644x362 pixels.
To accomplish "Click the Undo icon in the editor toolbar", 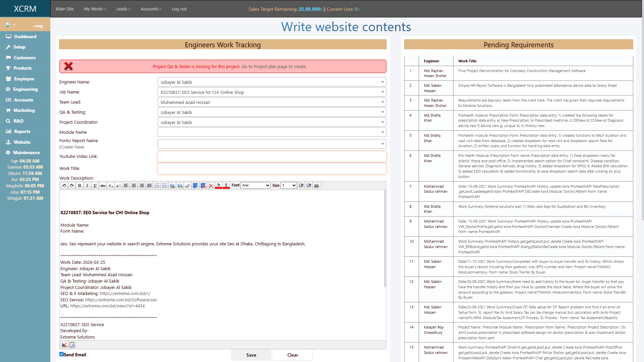I will [x=64, y=185].
